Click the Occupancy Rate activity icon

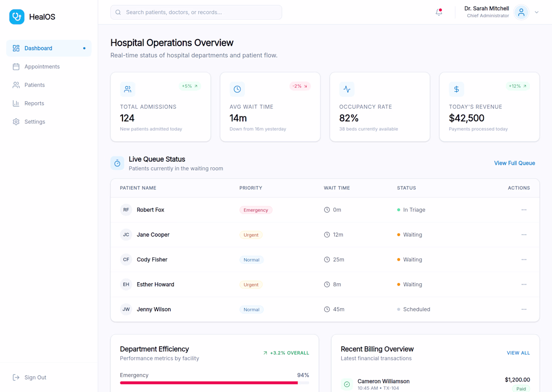pos(347,89)
